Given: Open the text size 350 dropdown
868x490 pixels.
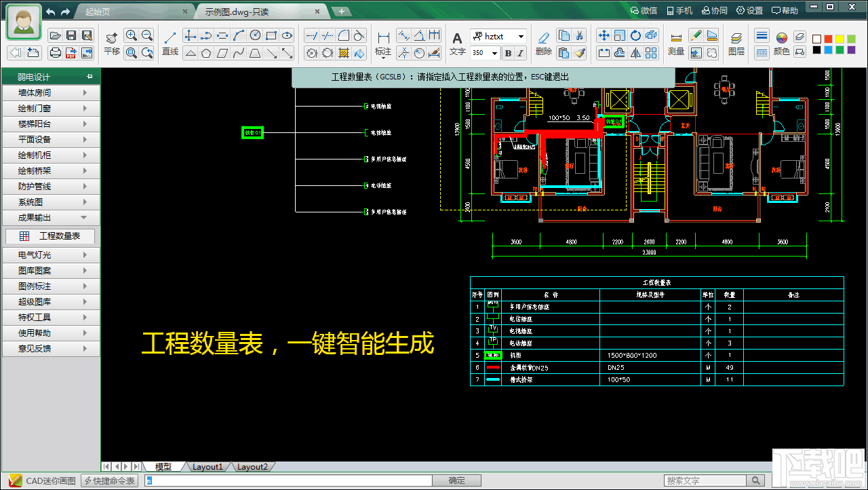Looking at the screenshot, I should (494, 53).
